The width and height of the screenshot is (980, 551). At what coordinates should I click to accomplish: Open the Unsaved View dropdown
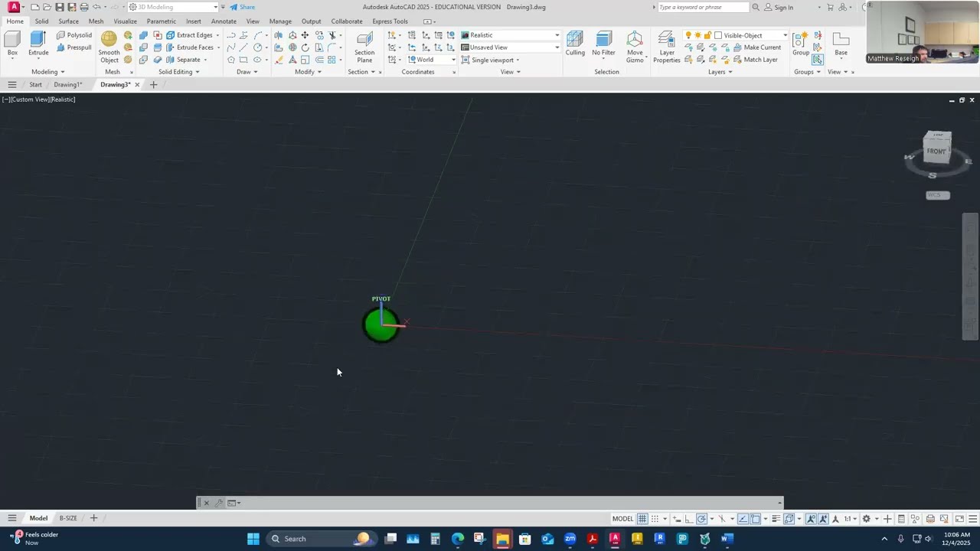(510, 47)
